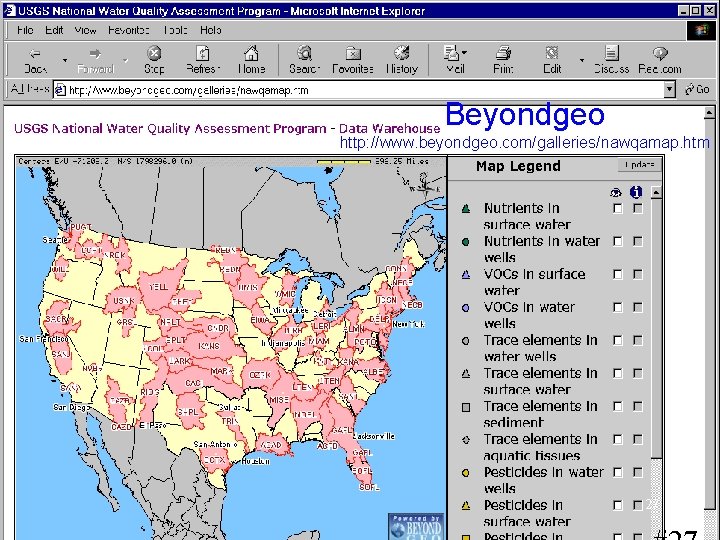Reload the page with the Refresh icon
Viewport: 720px width, 540px height.
(x=203, y=60)
